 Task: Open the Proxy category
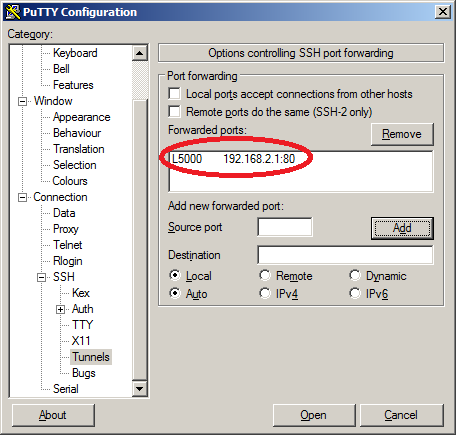[x=66, y=229]
